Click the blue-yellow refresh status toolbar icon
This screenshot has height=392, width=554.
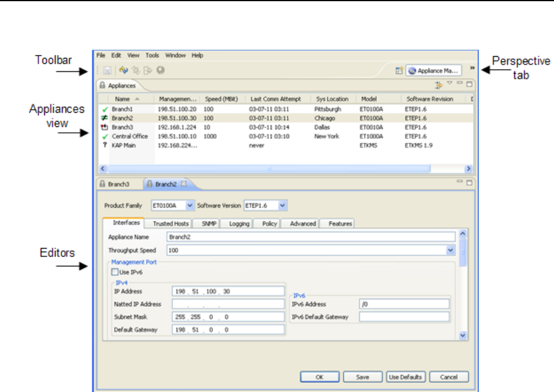123,70
